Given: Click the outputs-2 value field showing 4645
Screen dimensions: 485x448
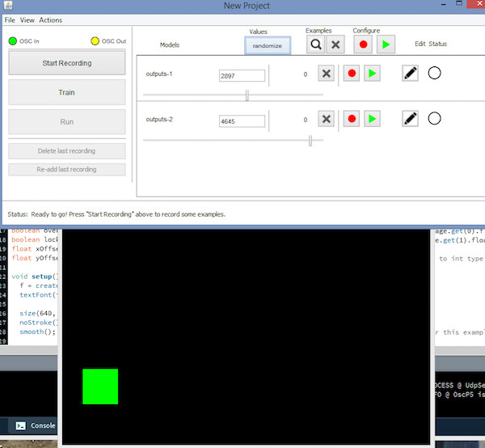Looking at the screenshot, I should 242,121.
